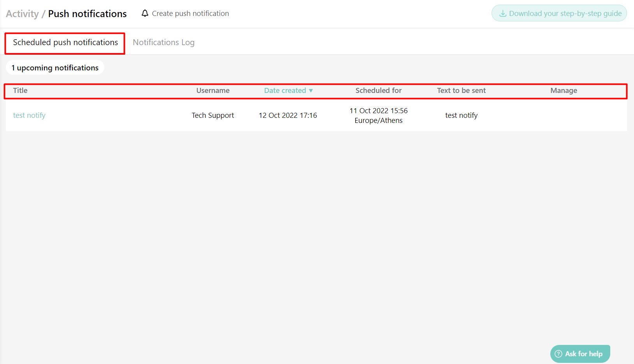Click the download icon in the guide button

[502, 13]
